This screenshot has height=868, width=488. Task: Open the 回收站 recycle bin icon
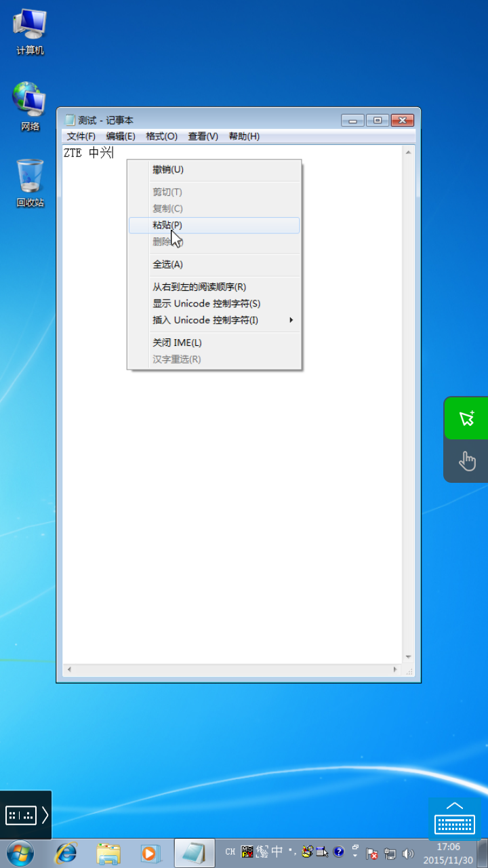point(30,183)
